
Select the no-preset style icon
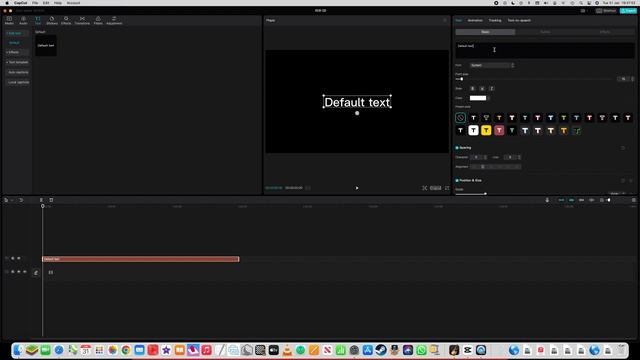point(460,118)
